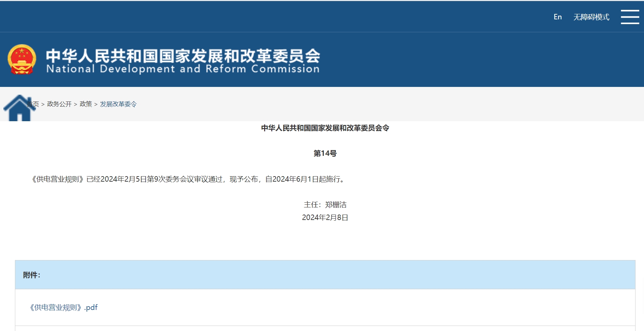Click the English title National Development and Reform Commission
Screen dimensions: 644x331
click(183, 69)
